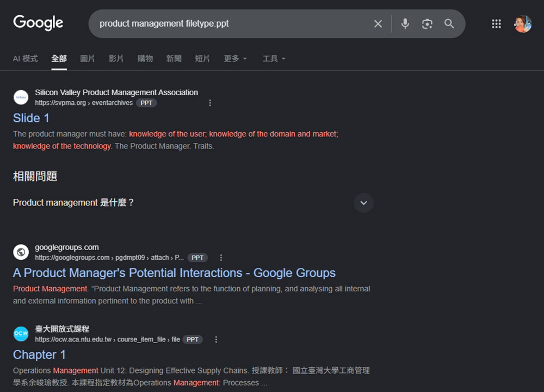Switch to the 短片 tab
Viewport: 544px width, 392px height.
(202, 59)
